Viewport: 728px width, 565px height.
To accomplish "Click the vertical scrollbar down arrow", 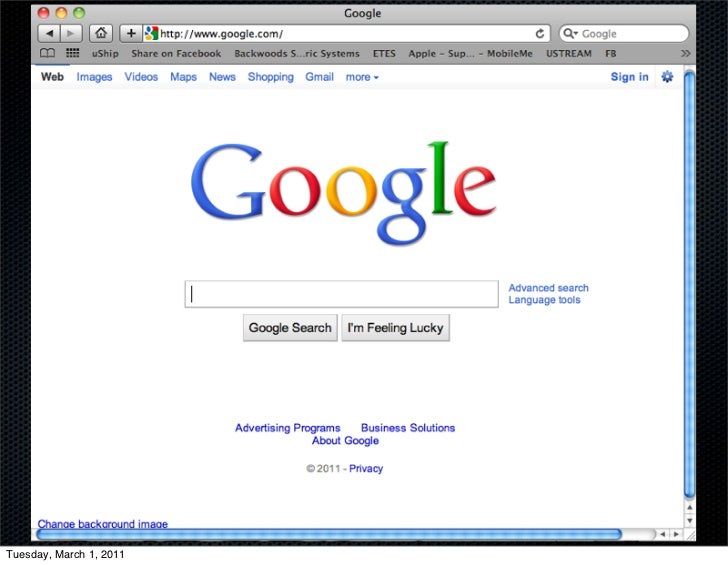I will point(690,520).
